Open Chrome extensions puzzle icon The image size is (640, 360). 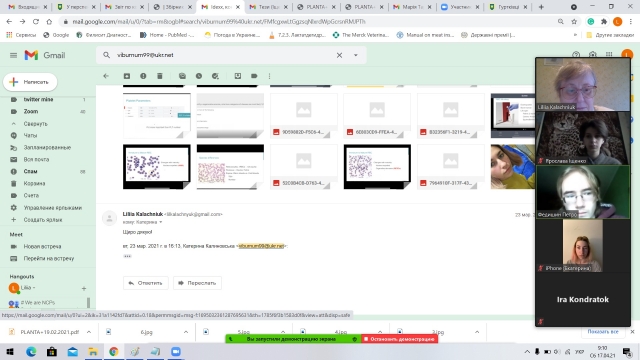coord(604,21)
